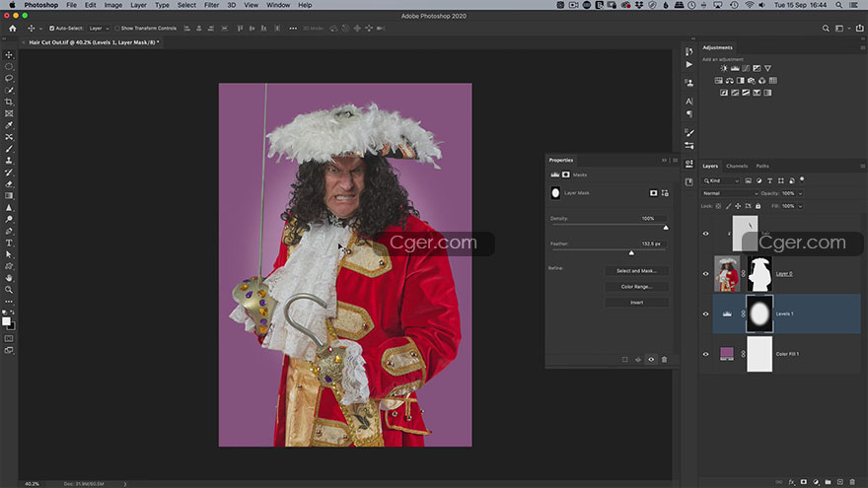
Task: Click the Layer 0 mask thumbnail
Action: tap(759, 273)
